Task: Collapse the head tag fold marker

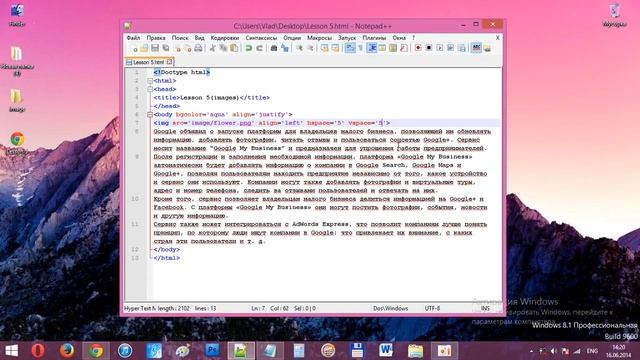Action: click(x=150, y=89)
